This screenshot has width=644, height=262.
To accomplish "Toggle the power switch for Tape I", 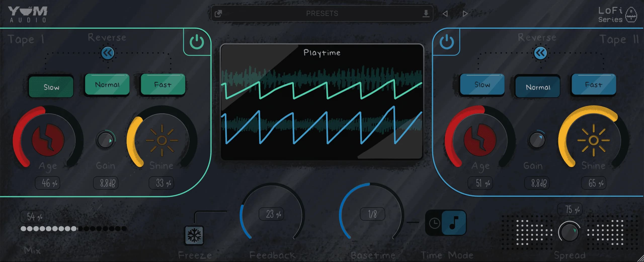I will pyautogui.click(x=196, y=42).
